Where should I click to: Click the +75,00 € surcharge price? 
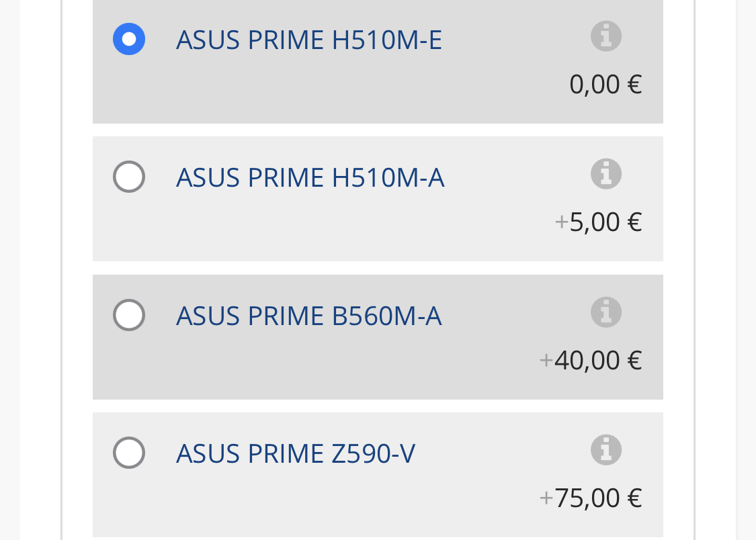[x=591, y=498]
